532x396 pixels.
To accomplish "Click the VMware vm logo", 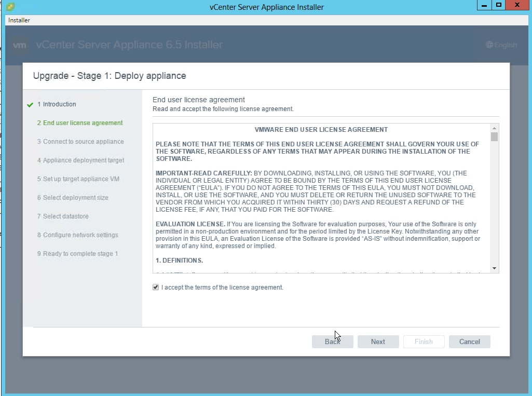I will coord(20,45).
